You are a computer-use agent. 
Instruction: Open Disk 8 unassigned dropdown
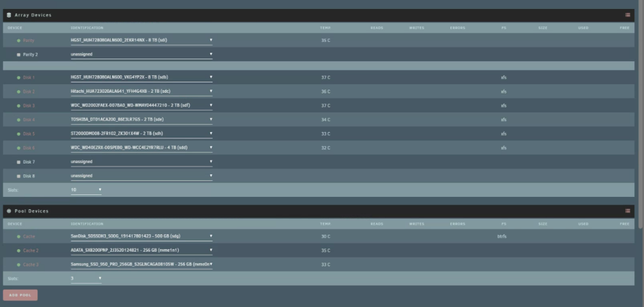(x=142, y=176)
